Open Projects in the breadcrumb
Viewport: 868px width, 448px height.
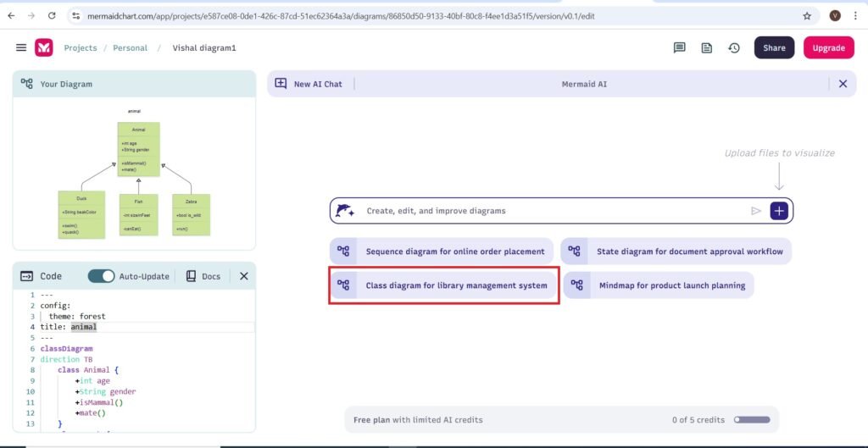pyautogui.click(x=81, y=48)
